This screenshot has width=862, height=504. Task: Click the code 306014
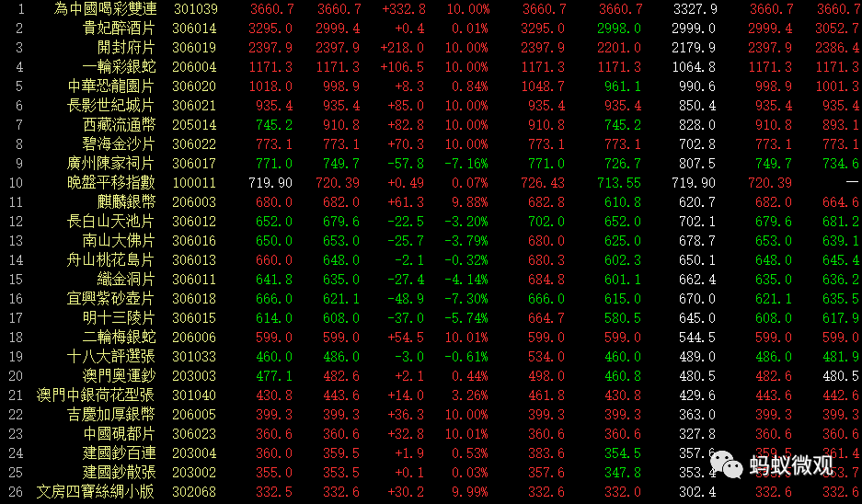[194, 29]
